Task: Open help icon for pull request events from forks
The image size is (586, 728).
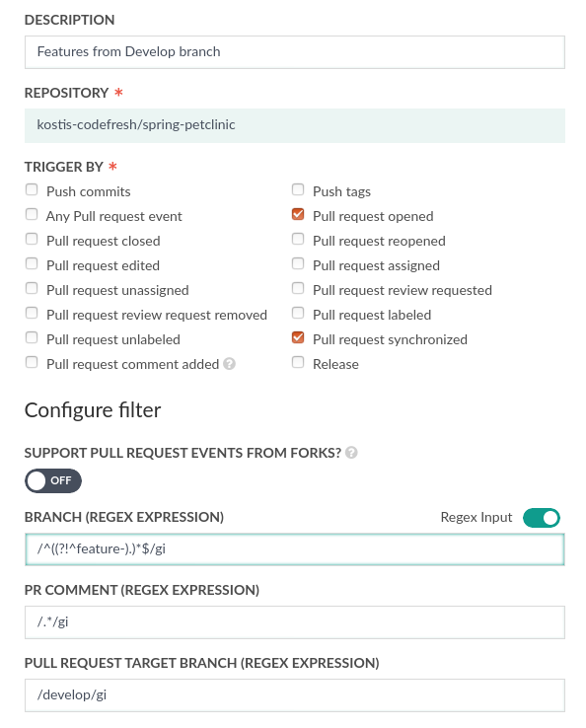Action: 351,453
